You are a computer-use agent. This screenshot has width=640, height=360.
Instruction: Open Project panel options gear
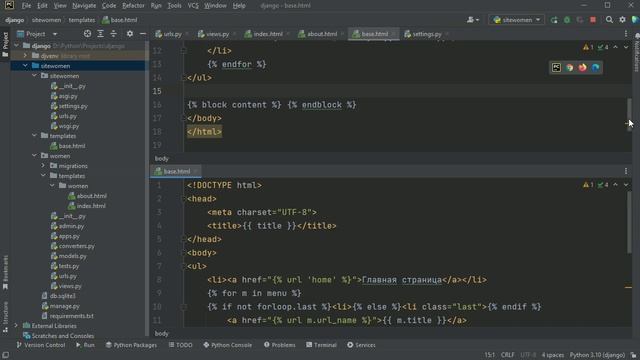pyautogui.click(x=130, y=34)
